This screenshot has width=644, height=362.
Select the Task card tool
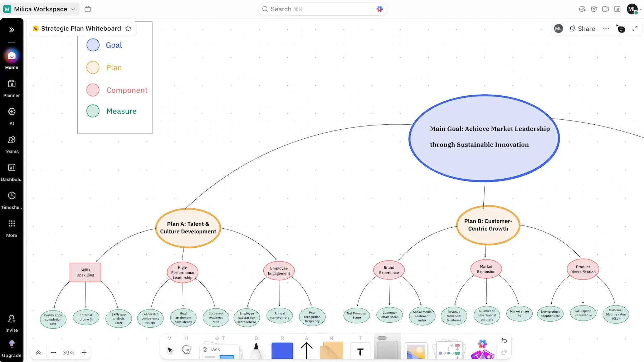(219, 351)
